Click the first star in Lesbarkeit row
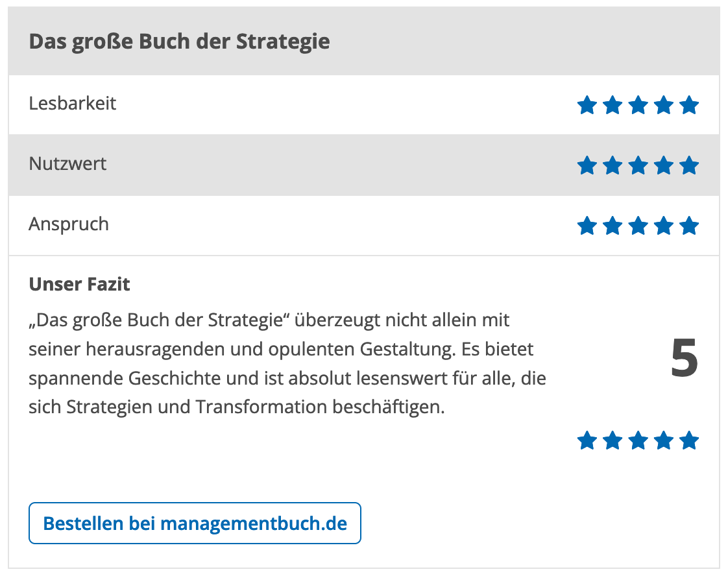 tap(587, 105)
